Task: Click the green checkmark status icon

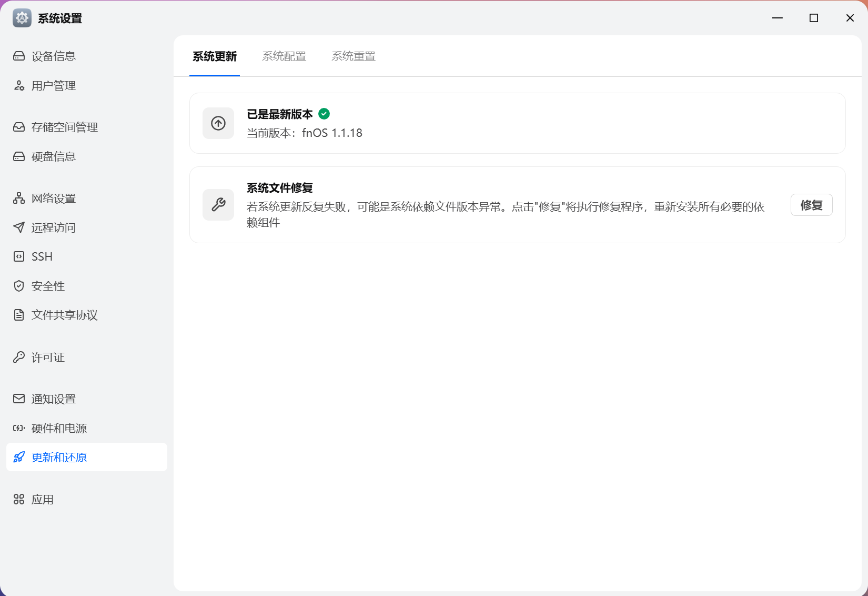Action: point(325,114)
